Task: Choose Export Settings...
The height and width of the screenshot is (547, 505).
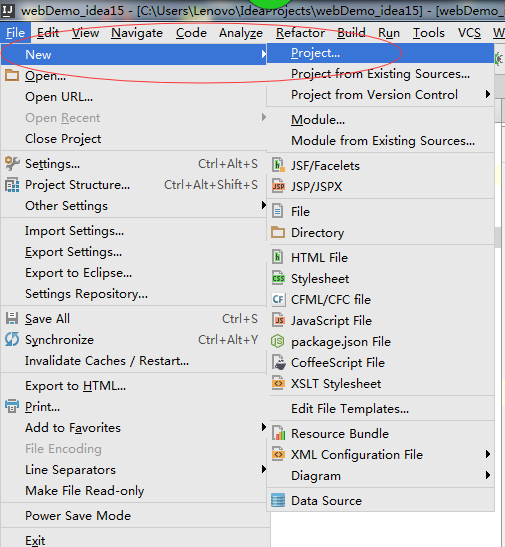Action: (x=134, y=252)
